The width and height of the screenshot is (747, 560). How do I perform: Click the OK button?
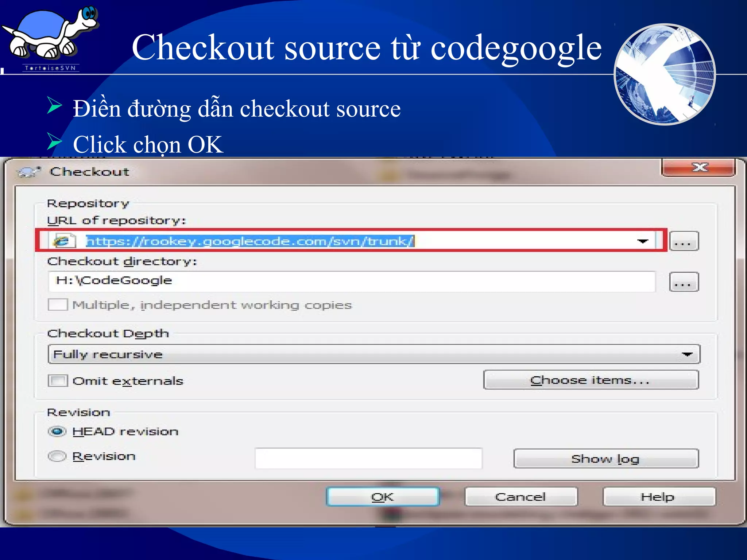tap(383, 497)
